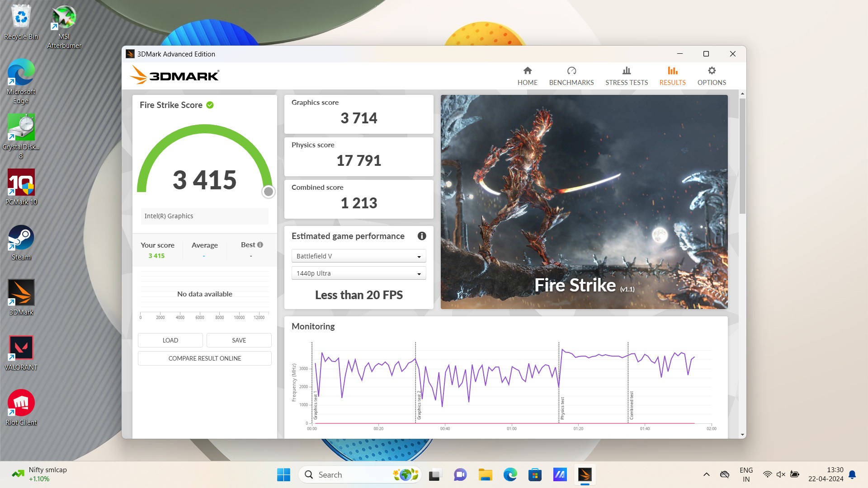Show hidden system tray icons chevron
Image resolution: width=868 pixels, height=488 pixels.
[706, 474]
